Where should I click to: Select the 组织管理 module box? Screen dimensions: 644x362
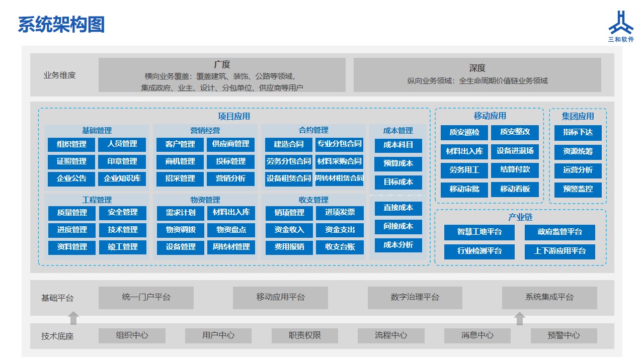(x=71, y=144)
